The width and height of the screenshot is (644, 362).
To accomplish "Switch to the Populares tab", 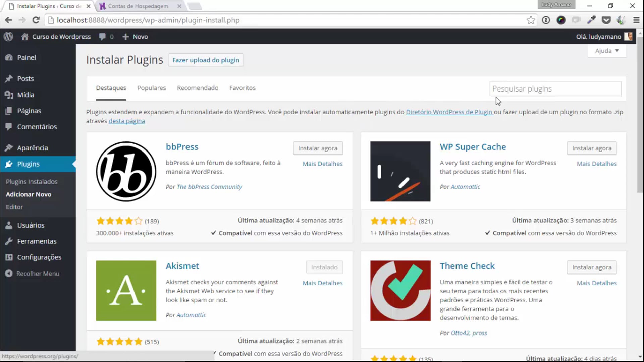I will [x=152, y=88].
